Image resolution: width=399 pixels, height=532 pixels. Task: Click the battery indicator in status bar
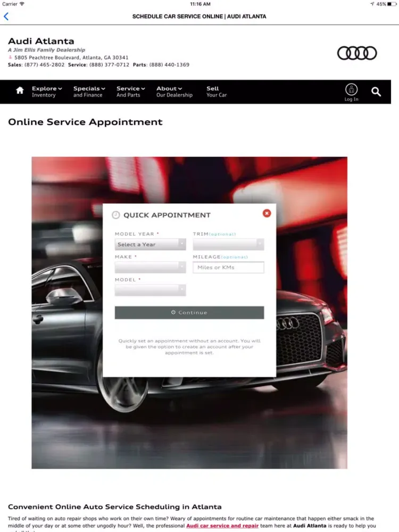(392, 4)
